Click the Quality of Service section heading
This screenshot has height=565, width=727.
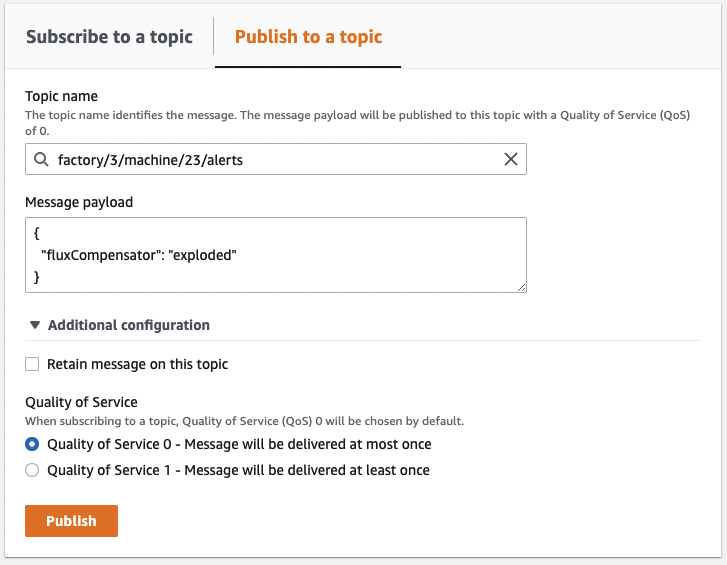coord(81,402)
